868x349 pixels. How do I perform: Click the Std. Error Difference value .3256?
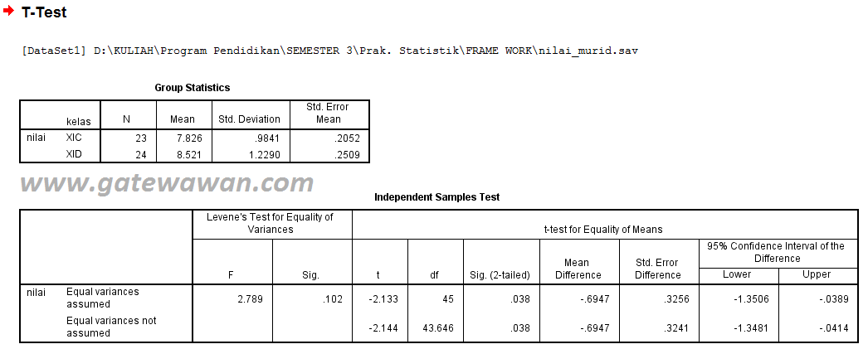676,299
